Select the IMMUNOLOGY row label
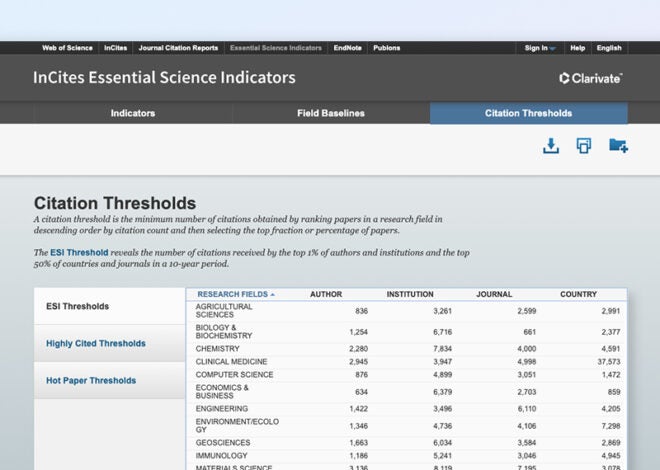 click(x=221, y=456)
